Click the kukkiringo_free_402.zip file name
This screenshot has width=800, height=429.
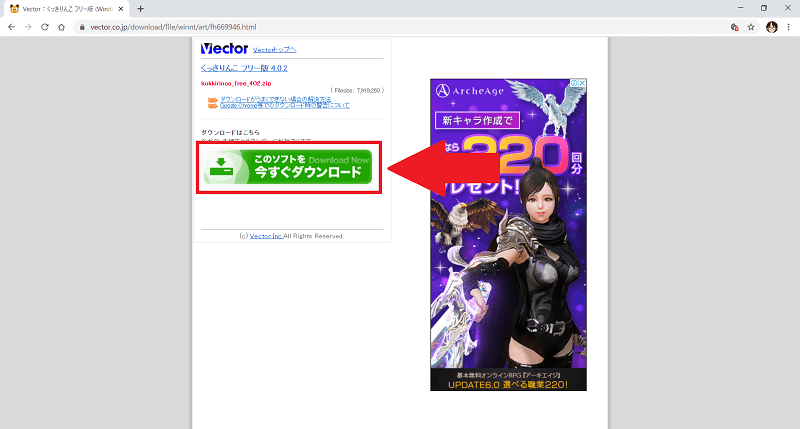pos(236,83)
